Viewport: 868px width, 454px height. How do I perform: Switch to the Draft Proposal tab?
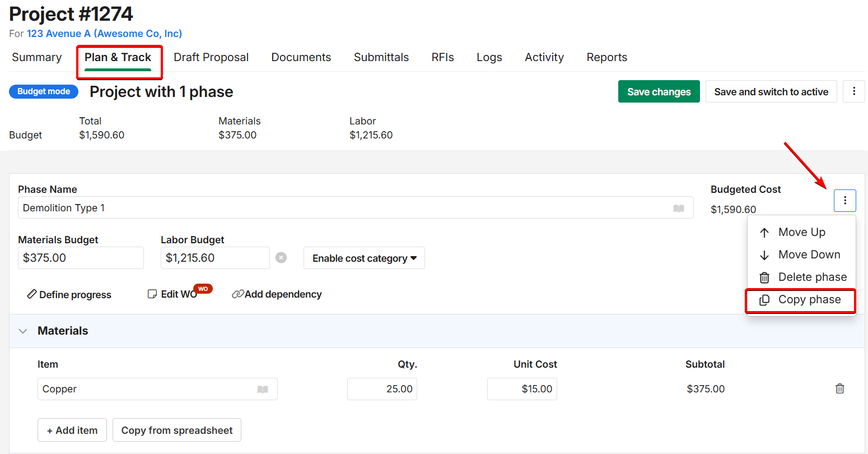tap(211, 57)
